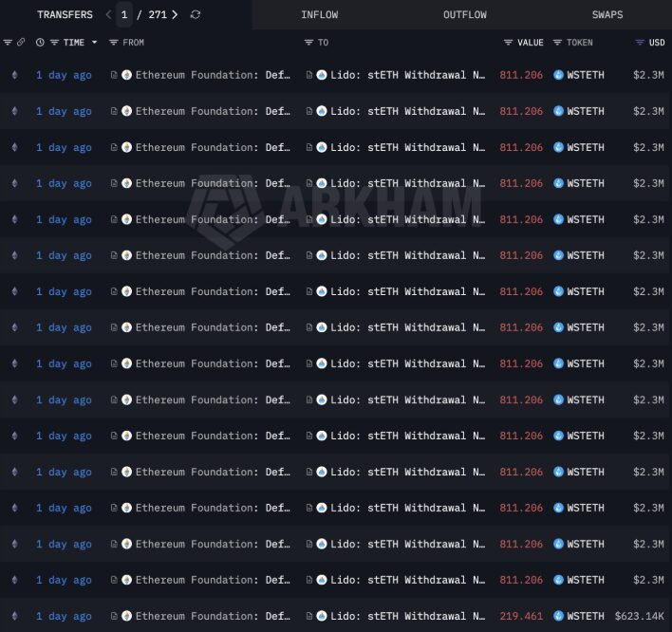Image resolution: width=672 pixels, height=632 pixels.
Task: Click the Ethereum chain icon in first row
Action: click(13, 75)
